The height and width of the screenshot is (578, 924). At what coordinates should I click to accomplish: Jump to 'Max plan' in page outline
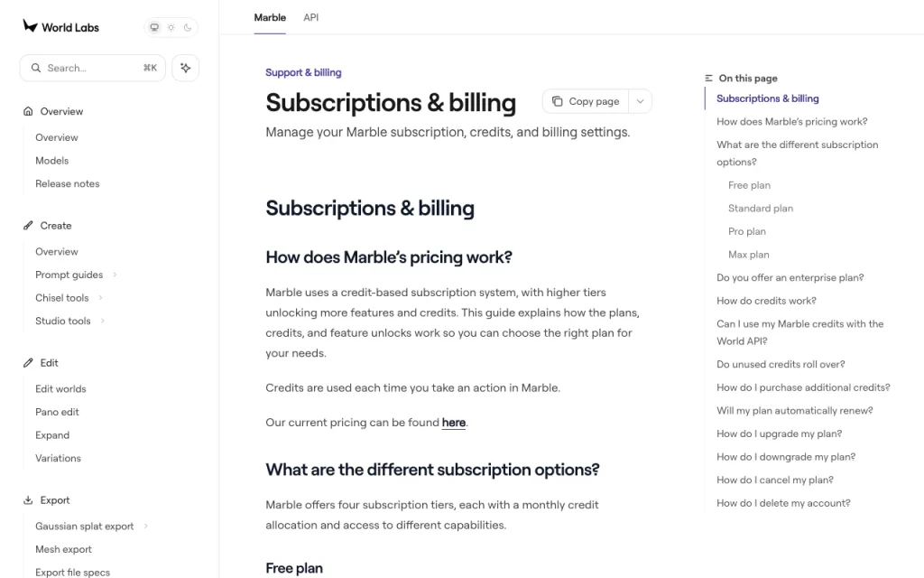pyautogui.click(x=748, y=254)
